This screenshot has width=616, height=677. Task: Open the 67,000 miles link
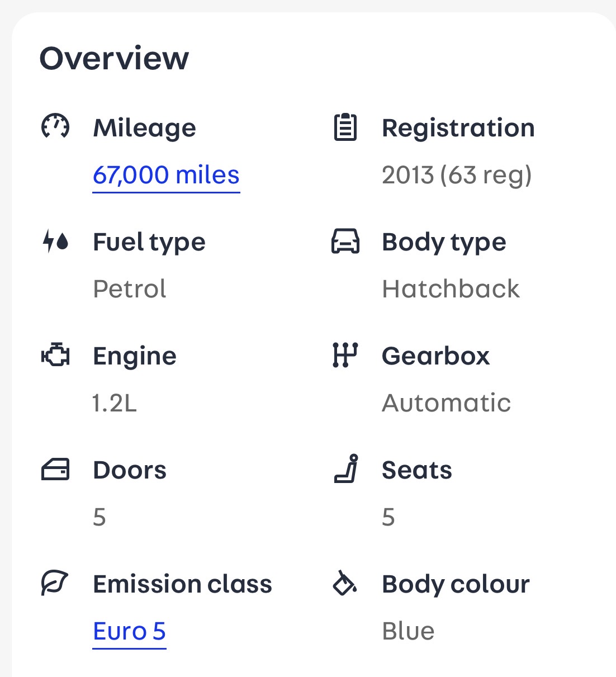[x=166, y=175]
